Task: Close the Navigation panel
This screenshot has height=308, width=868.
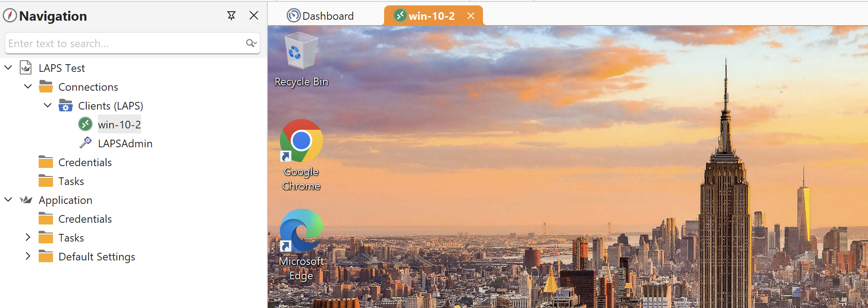Action: (x=253, y=16)
